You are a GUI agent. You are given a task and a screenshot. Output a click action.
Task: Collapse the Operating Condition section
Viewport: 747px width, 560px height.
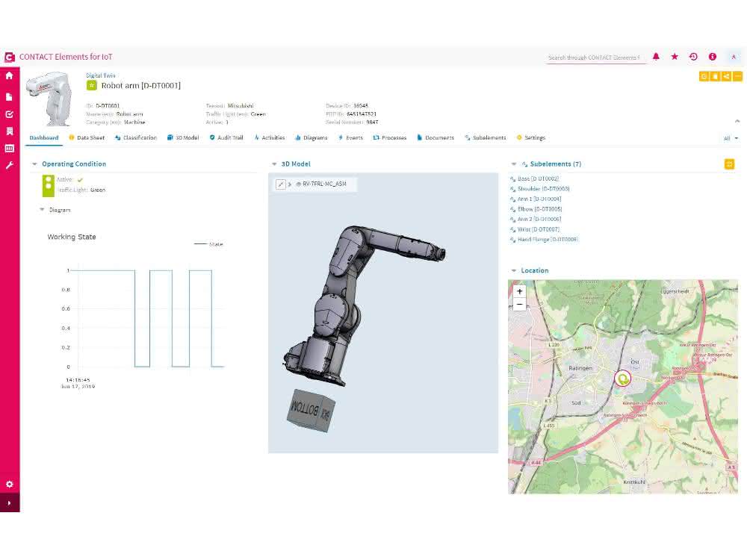coord(34,164)
